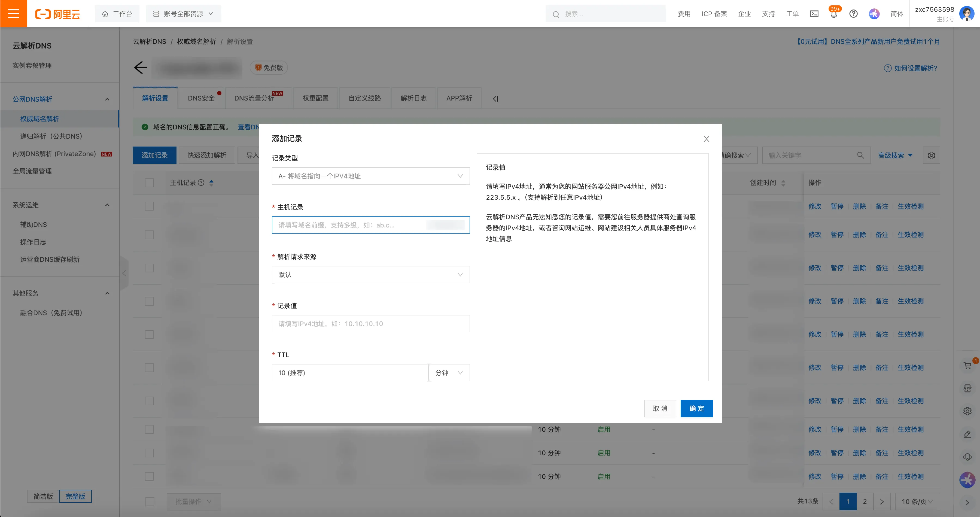Screen dimensions: 980x517
Task: Click the search magnifier in keyword field
Action: (x=860, y=155)
